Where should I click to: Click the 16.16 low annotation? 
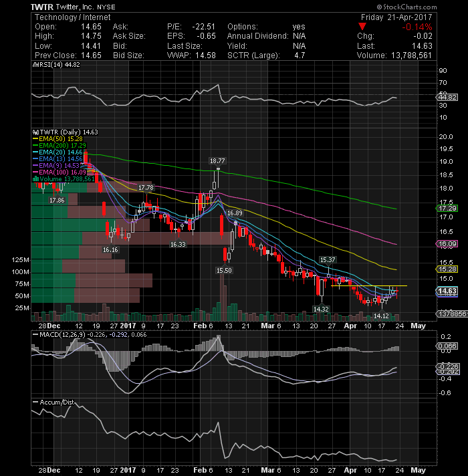tap(110, 249)
